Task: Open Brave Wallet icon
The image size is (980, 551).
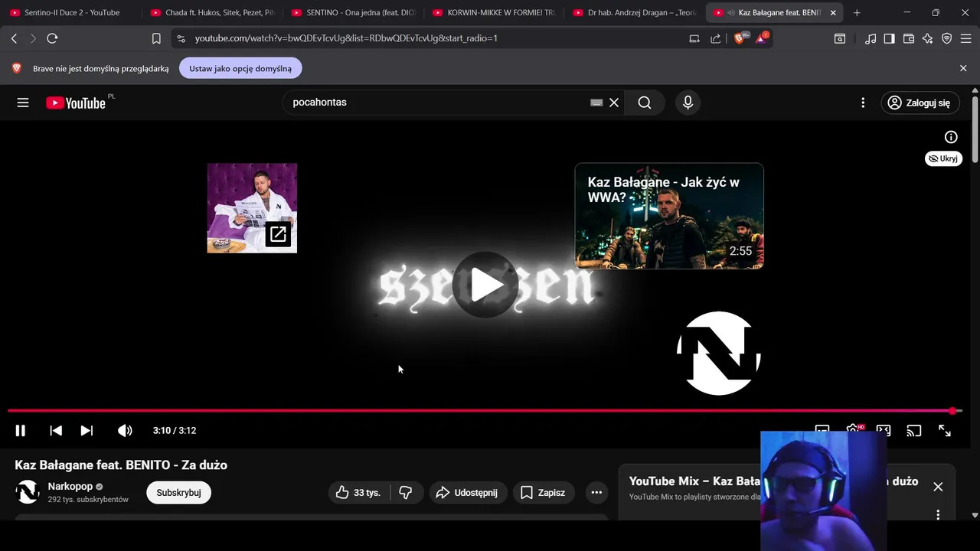Action: coord(909,38)
